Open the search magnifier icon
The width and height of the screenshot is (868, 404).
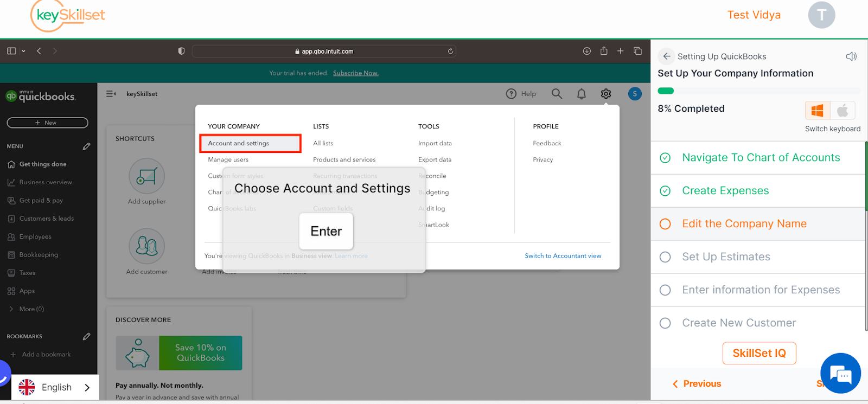pos(557,94)
